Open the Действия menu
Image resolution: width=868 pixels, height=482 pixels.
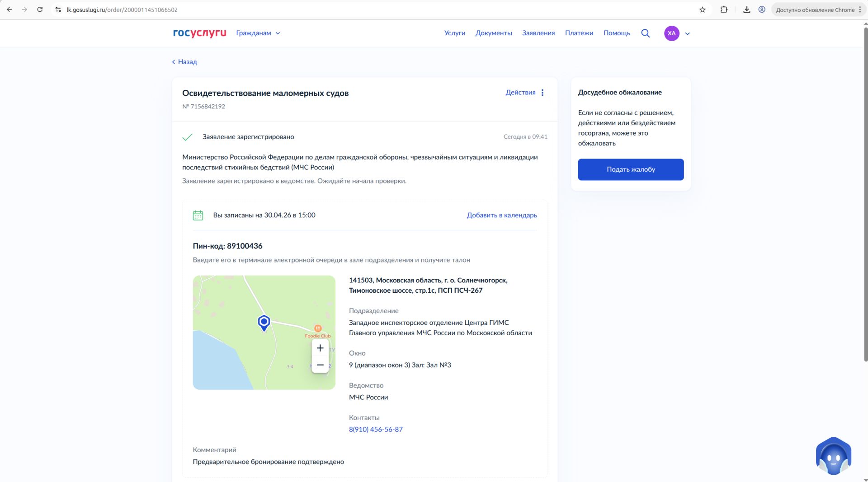pyautogui.click(x=520, y=92)
